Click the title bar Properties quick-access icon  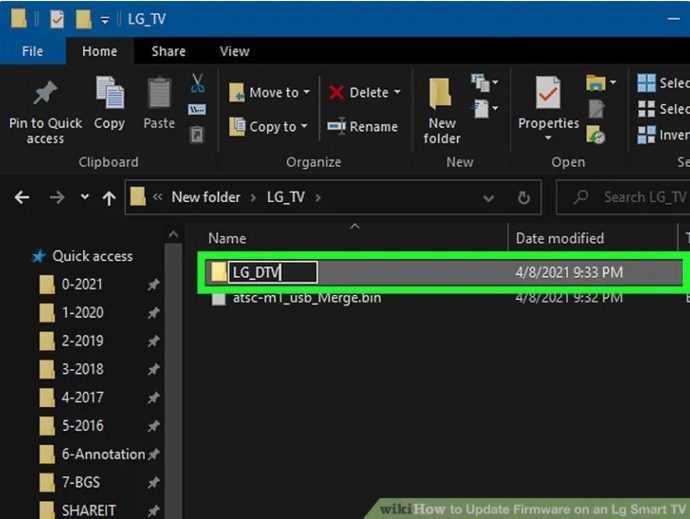coord(57,19)
